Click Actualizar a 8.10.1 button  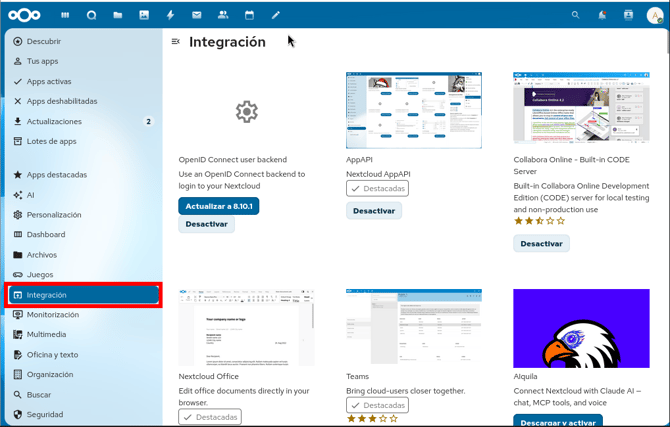219,206
